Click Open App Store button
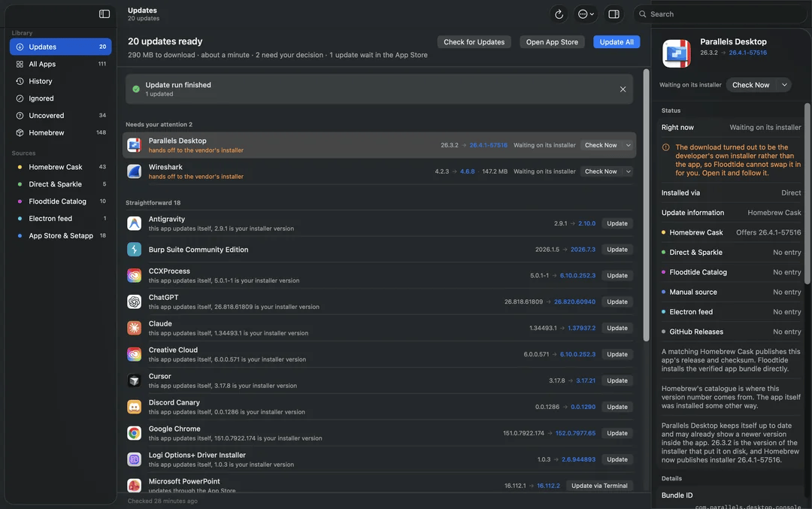Viewport: 812px width, 509px height. pos(552,42)
